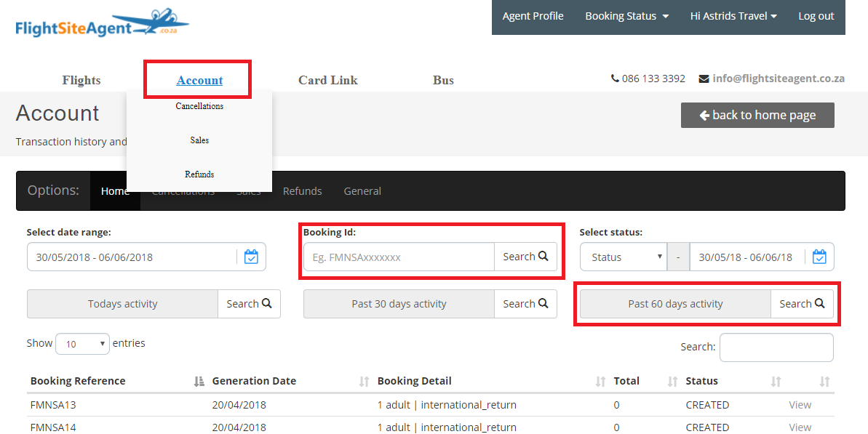Choose Sales in Account dropdown menu
The image size is (868, 434).
[199, 140]
